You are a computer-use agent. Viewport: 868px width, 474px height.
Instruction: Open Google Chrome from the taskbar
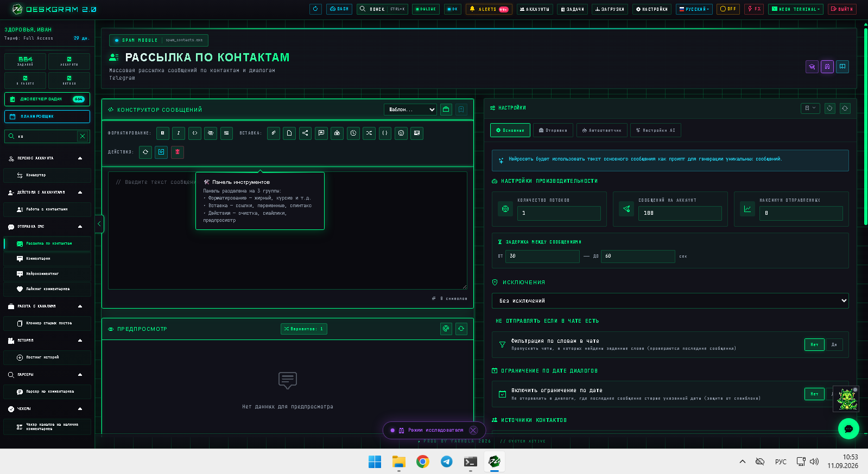(x=423, y=462)
